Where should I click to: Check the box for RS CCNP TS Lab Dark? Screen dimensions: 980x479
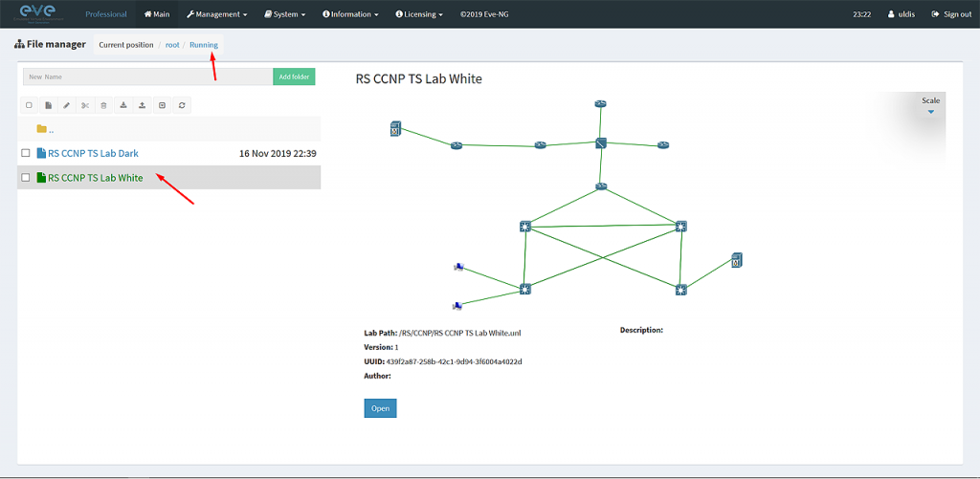coord(26,153)
